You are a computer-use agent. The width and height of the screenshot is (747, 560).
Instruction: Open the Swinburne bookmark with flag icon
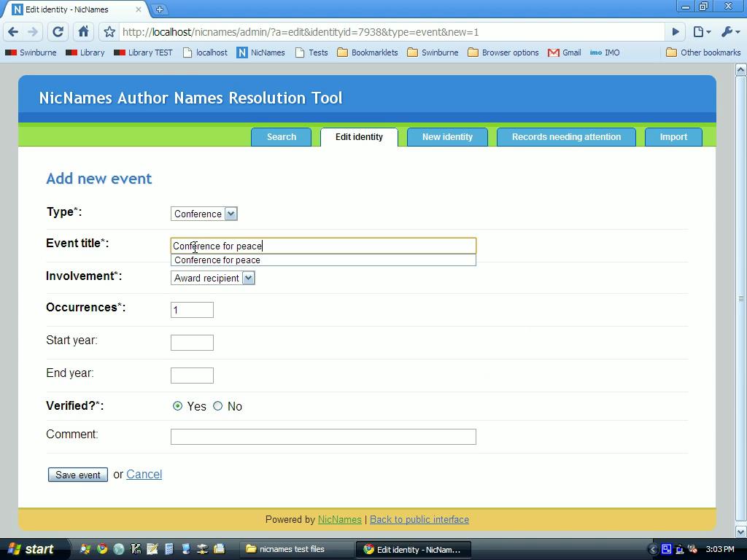[x=31, y=52]
